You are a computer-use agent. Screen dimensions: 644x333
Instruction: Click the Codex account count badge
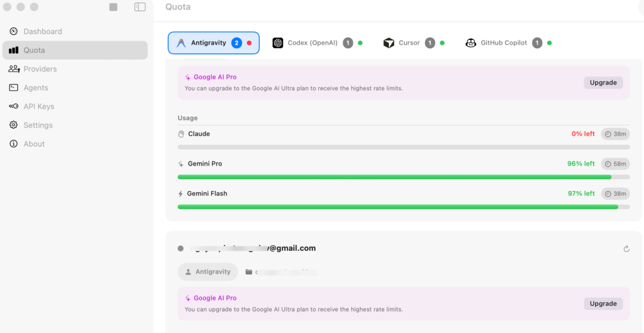click(348, 43)
